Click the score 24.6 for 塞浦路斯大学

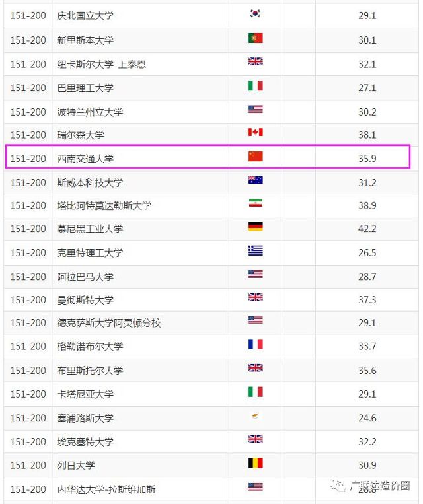coord(367,418)
